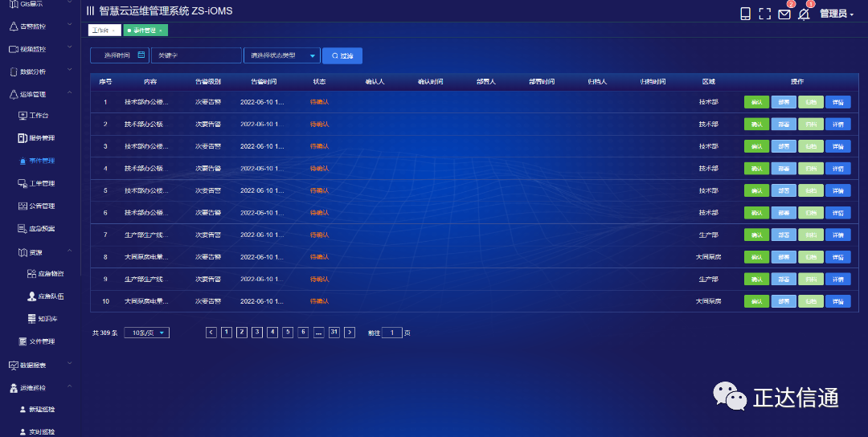
Task: Go to page 6 in pagination
Action: coord(303,333)
